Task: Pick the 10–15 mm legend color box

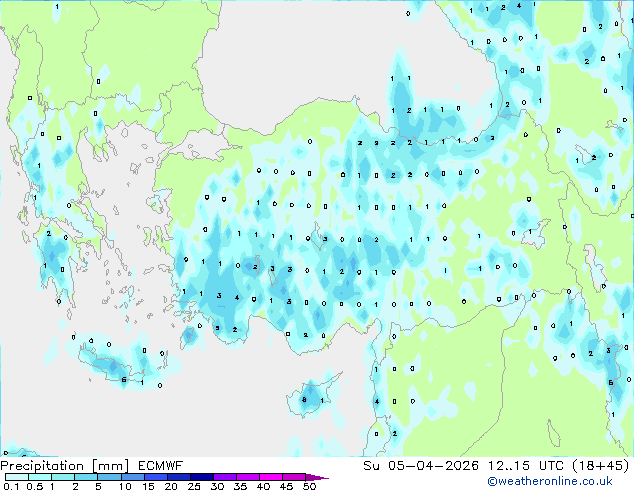Action: tap(132, 477)
